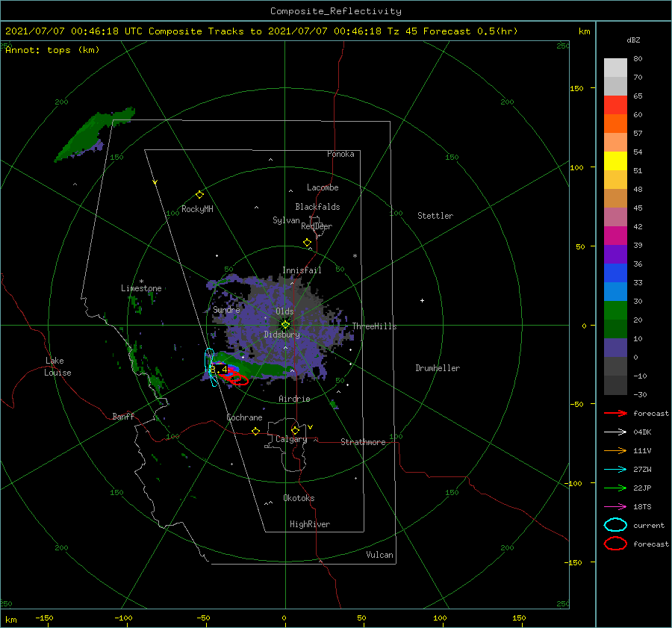Viewport: 672px width, 628px height.
Task: Pick the red 60-65 dBZ color swatch
Action: coord(615,105)
